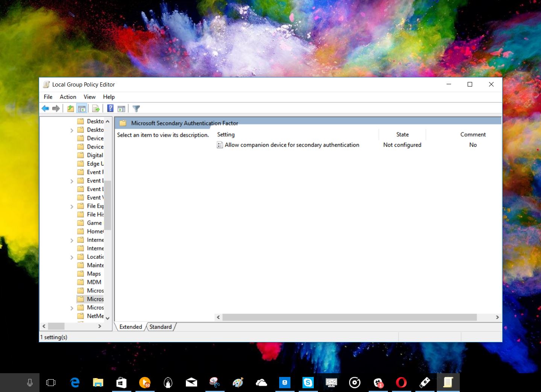Launch Skype from the taskbar
Screen dimensions: 541x392
click(x=308, y=383)
